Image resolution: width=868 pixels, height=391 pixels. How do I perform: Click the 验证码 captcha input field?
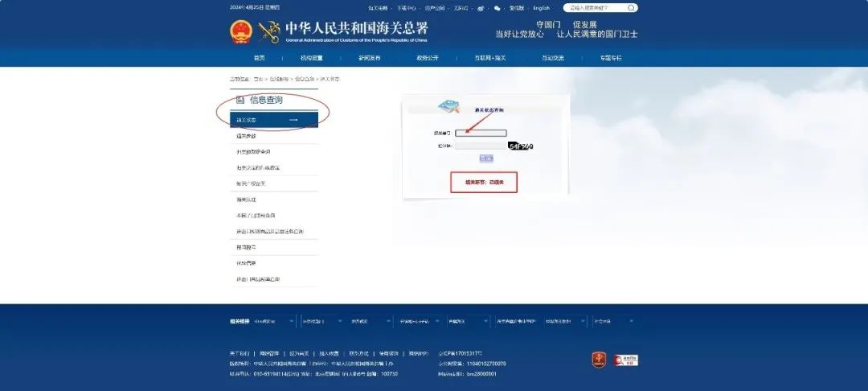(x=481, y=146)
